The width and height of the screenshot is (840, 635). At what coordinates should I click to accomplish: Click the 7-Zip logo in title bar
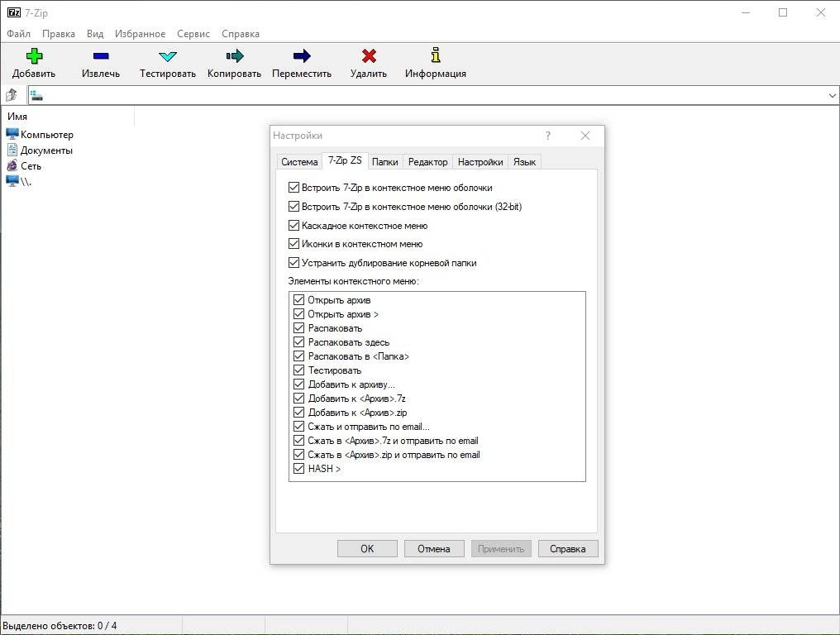point(13,12)
